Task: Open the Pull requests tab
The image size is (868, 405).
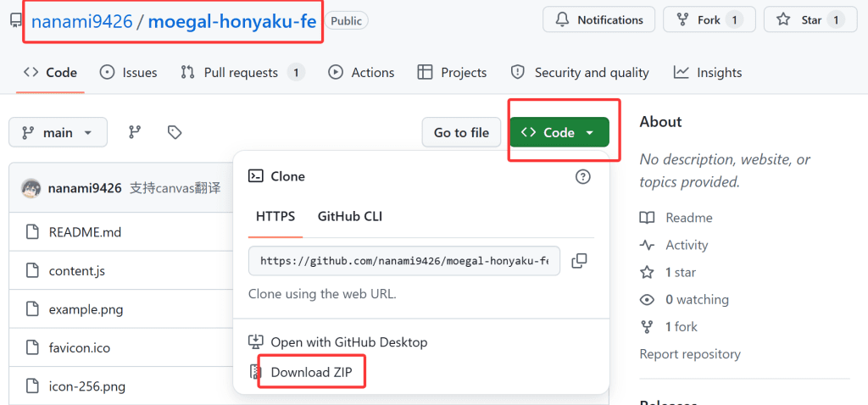Action: tap(242, 73)
